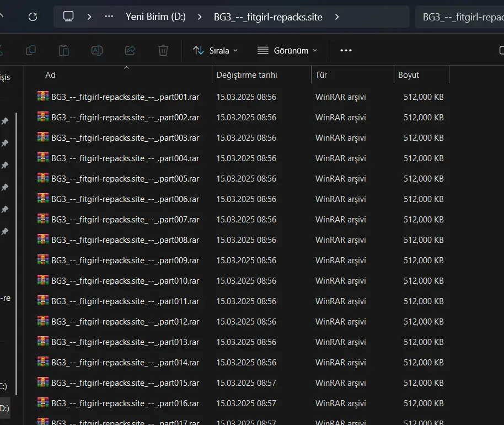Screen dimensions: 504x425
Task: Click the This PC monitor icon in breadcrumb
Action: [68, 17]
